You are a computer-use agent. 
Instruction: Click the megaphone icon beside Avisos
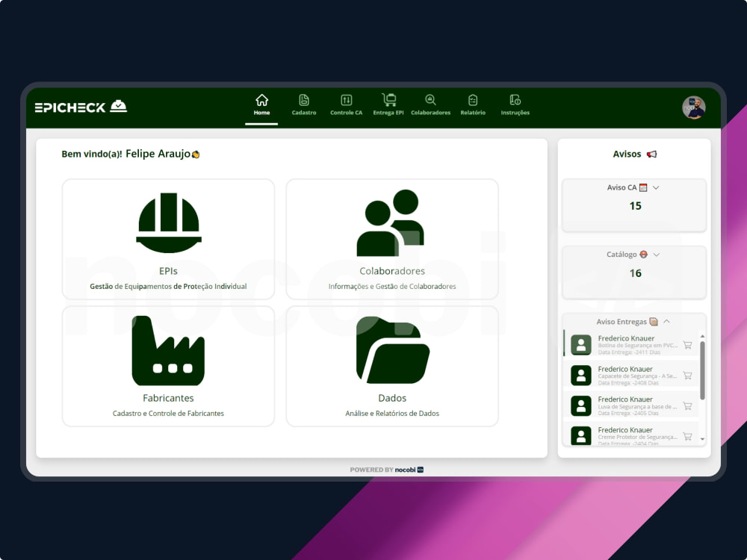[651, 155]
